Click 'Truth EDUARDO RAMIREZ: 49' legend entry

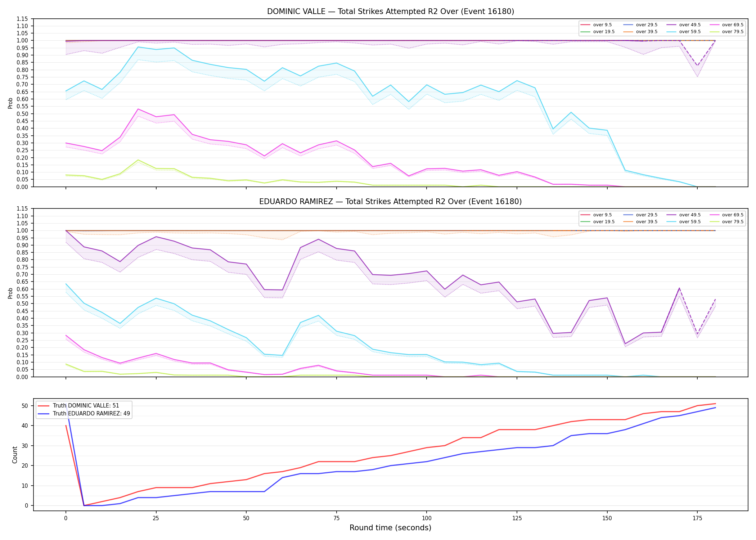[x=84, y=414]
